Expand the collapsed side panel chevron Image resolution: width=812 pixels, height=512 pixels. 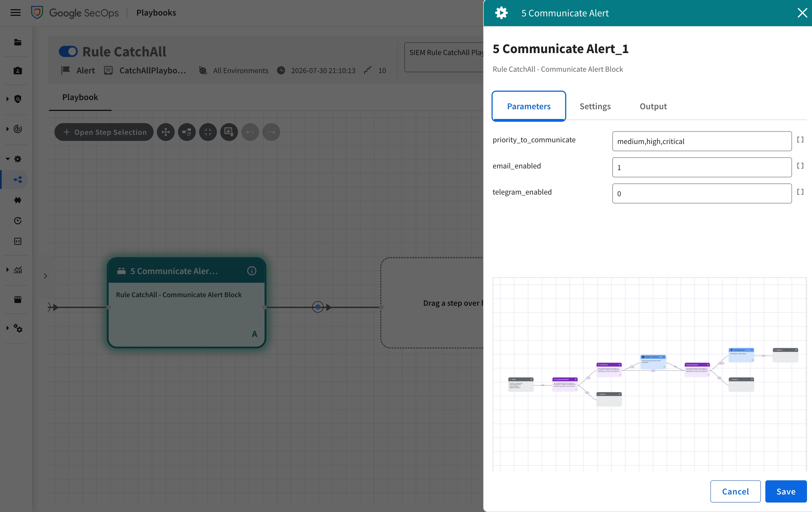pyautogui.click(x=46, y=276)
